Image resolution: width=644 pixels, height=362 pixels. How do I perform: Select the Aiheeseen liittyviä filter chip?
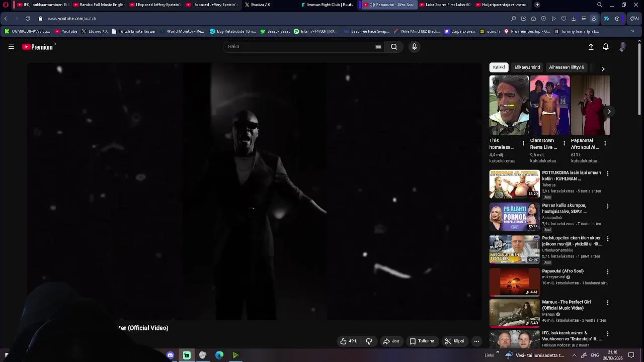[x=567, y=67]
